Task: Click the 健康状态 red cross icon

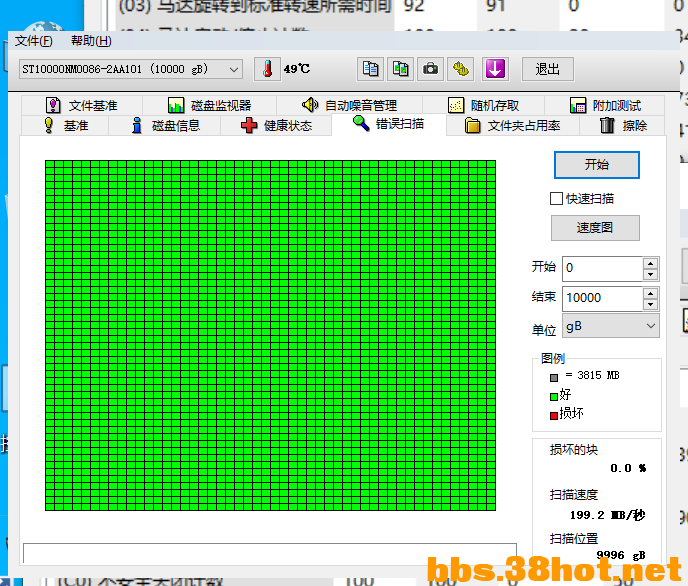Action: click(249, 125)
